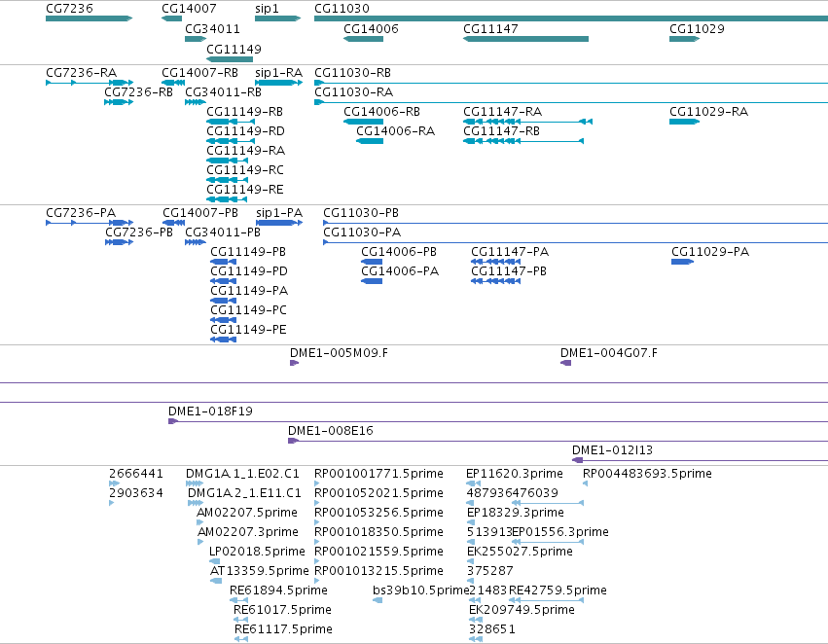Click EST DMG1A.2_1.E11.C1
This screenshot has width=828, height=644.
[244, 493]
